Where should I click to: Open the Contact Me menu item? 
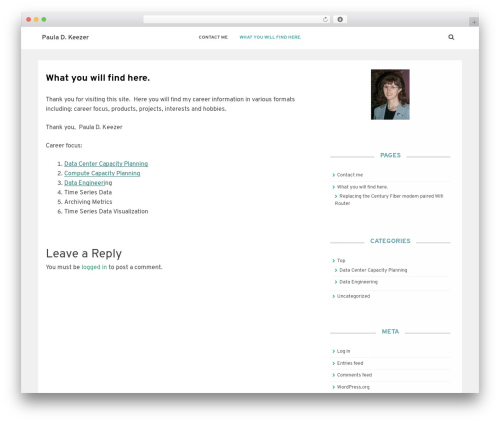(x=213, y=37)
